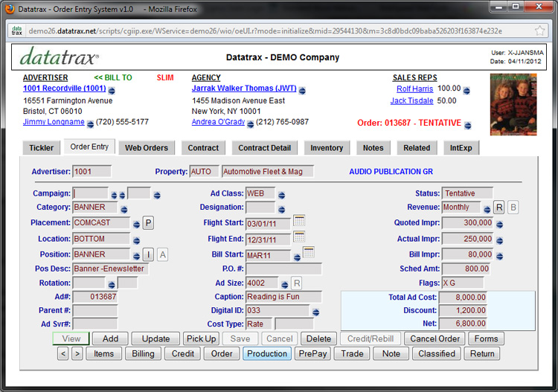Switch to the Web Orders tab

click(x=147, y=148)
